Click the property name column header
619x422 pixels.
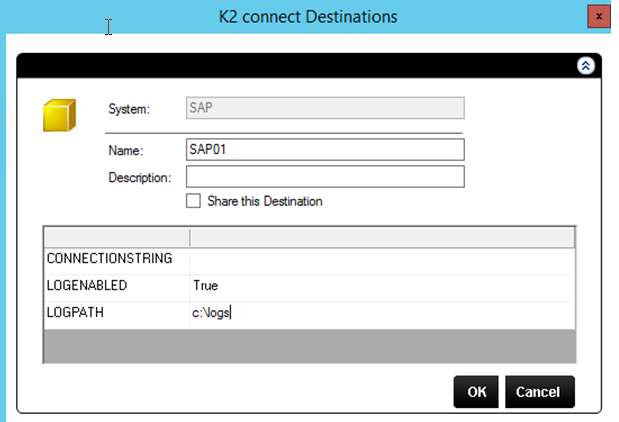click(116, 238)
